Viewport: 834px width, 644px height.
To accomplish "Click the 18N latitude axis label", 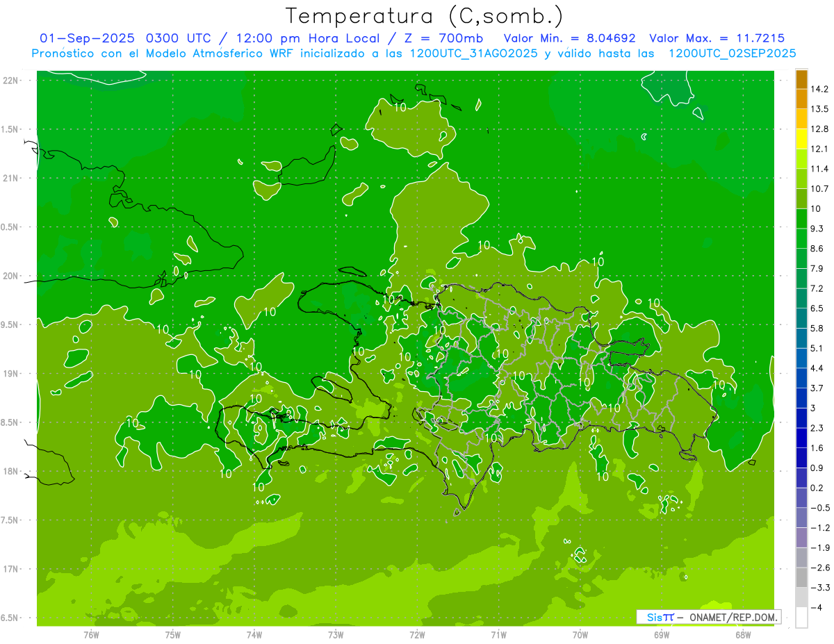I will click(x=11, y=471).
